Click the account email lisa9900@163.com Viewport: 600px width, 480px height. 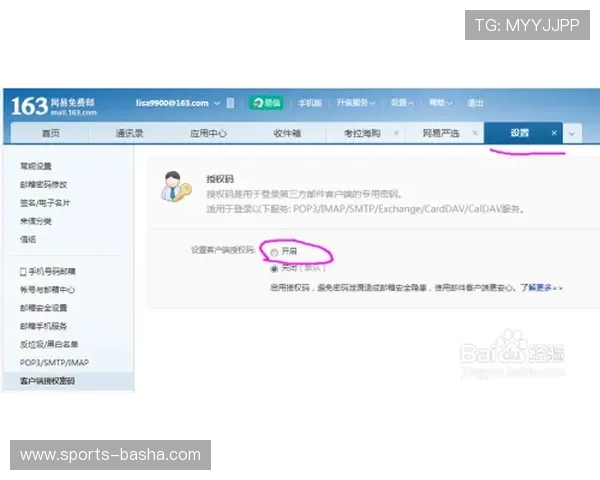point(172,103)
